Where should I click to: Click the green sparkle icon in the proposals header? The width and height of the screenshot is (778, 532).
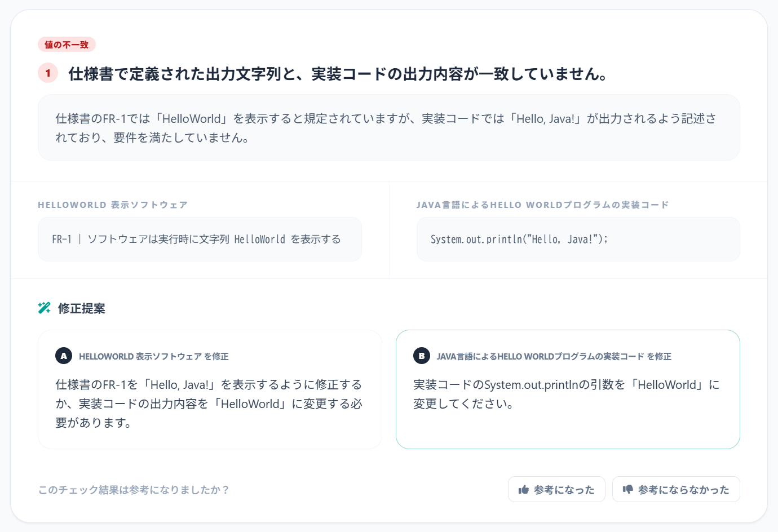coord(44,308)
